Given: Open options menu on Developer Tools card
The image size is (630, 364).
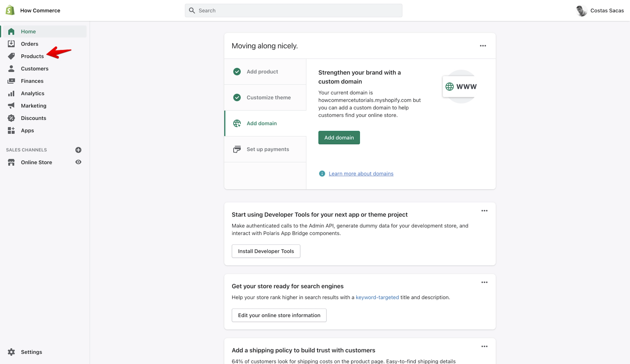Looking at the screenshot, I should coord(484,211).
